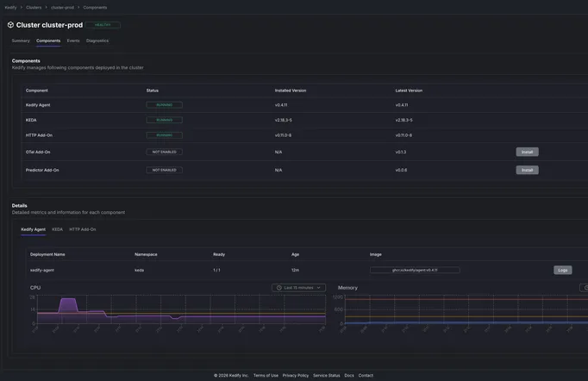Click the CPU usage spike in chart
588x381 pixels.
click(68, 304)
